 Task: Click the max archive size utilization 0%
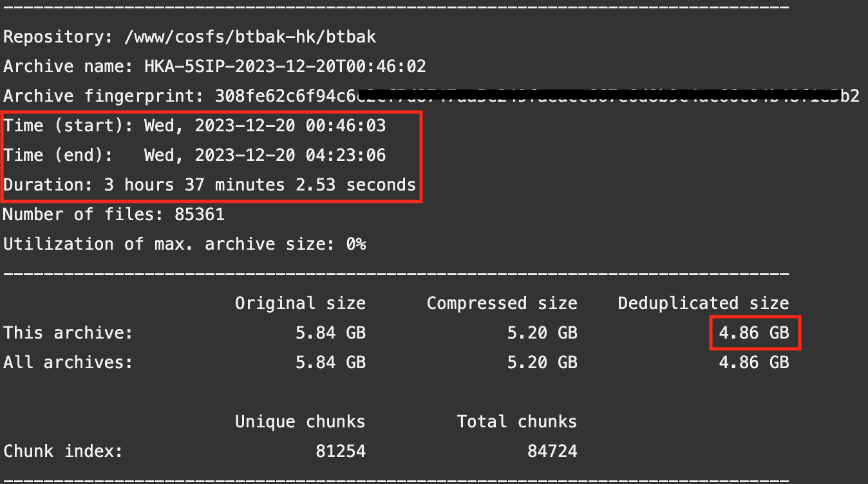[355, 244]
